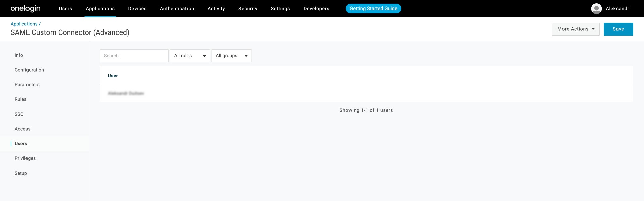Open the user avatar icon

596,9
